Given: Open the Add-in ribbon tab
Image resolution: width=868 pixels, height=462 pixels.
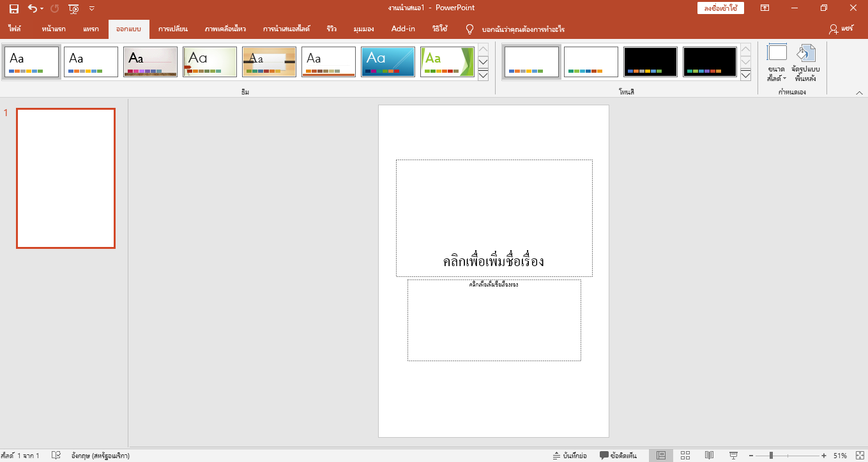Looking at the screenshot, I should (x=403, y=29).
